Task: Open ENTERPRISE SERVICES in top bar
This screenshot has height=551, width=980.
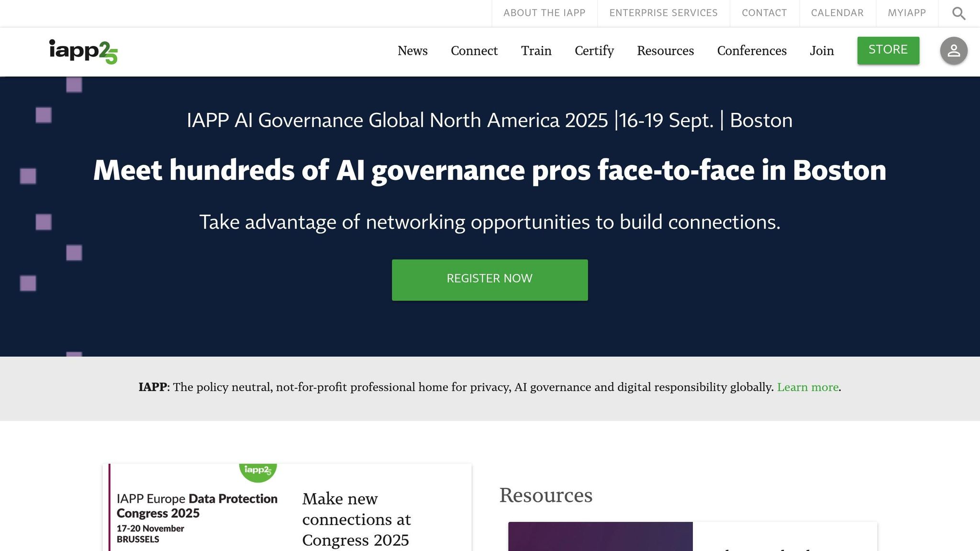Action: pyautogui.click(x=663, y=13)
